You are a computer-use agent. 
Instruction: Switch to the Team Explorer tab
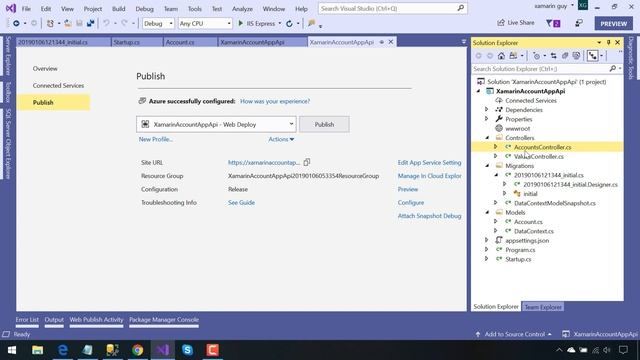coord(543,307)
